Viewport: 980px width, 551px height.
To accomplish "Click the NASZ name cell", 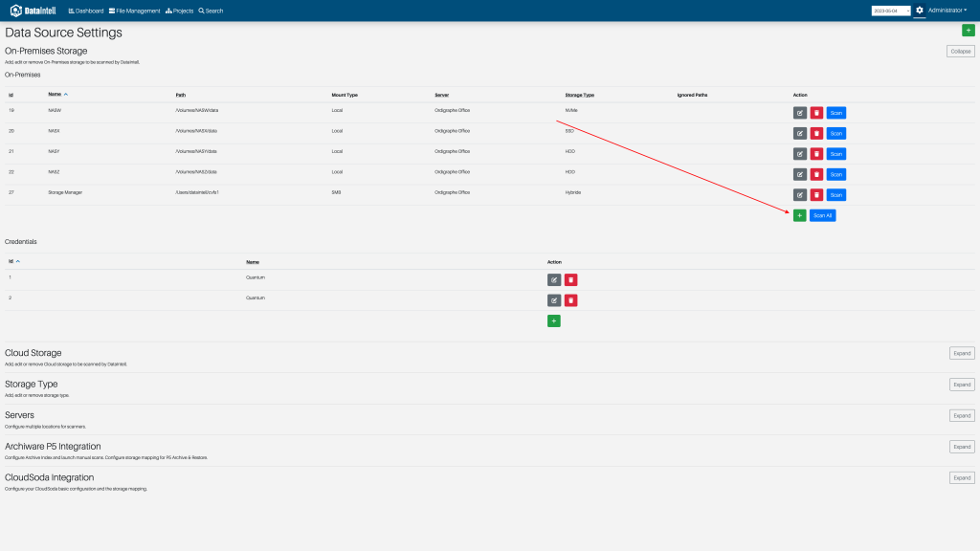I will click(54, 172).
